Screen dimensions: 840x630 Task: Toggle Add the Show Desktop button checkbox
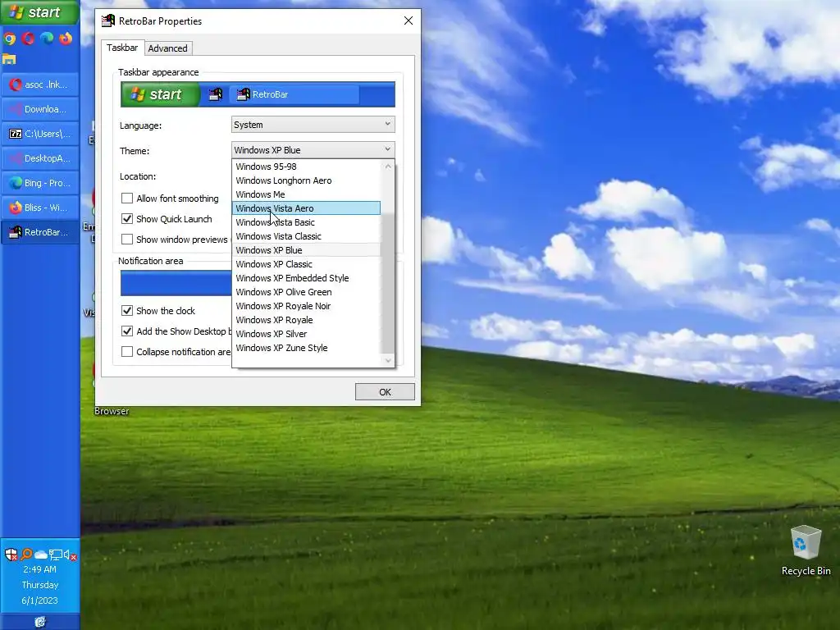click(127, 331)
